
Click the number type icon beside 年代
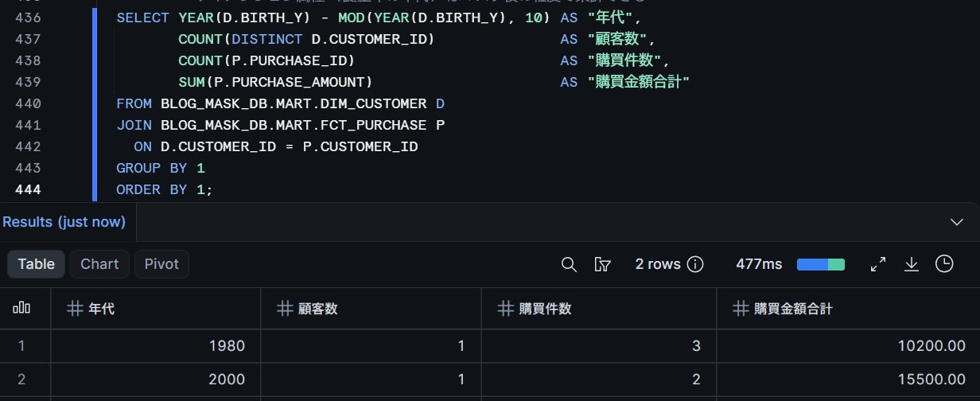pos(76,309)
